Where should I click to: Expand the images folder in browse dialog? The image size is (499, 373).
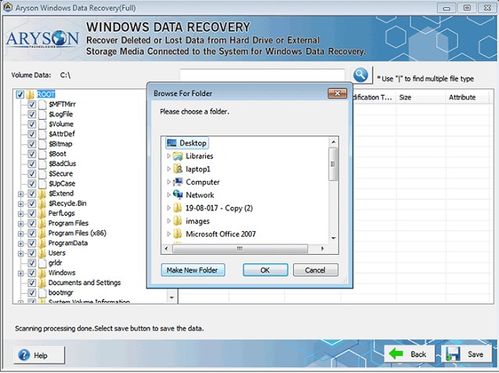[x=169, y=221]
